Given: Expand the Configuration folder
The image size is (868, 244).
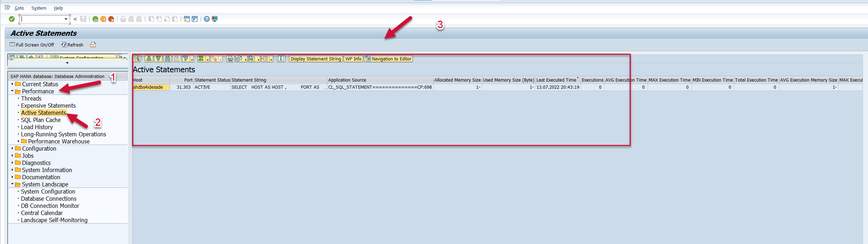Looking at the screenshot, I should (13, 148).
